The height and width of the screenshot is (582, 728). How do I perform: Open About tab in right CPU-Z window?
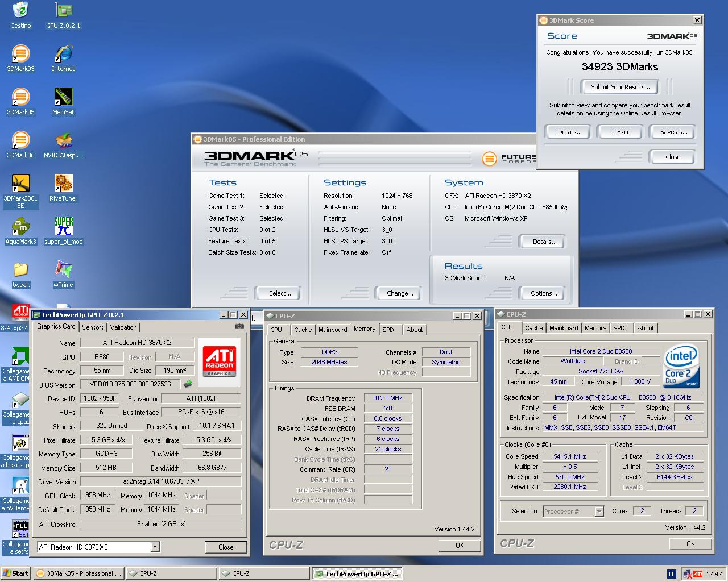pos(646,328)
